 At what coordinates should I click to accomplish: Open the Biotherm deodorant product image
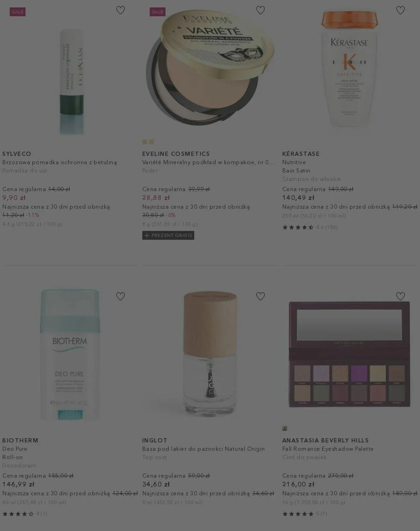[x=70, y=355]
